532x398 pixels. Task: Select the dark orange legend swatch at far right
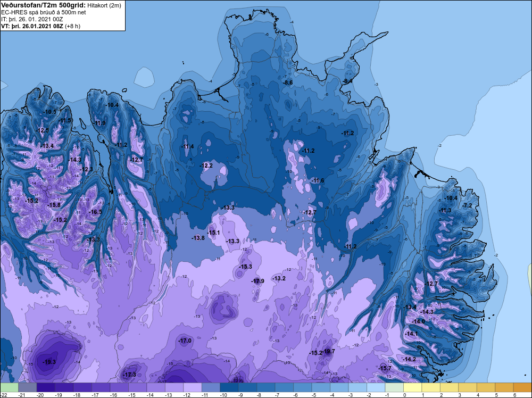pyautogui.click(x=522, y=387)
